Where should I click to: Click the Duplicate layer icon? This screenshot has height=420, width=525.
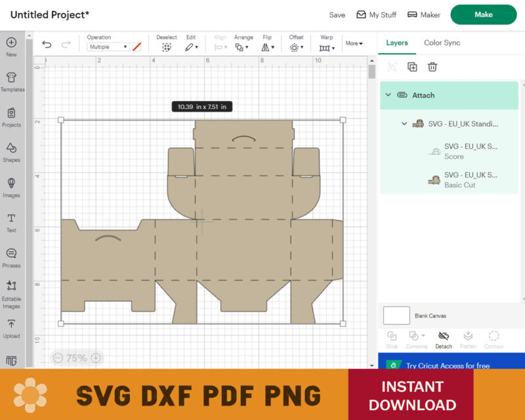point(412,67)
